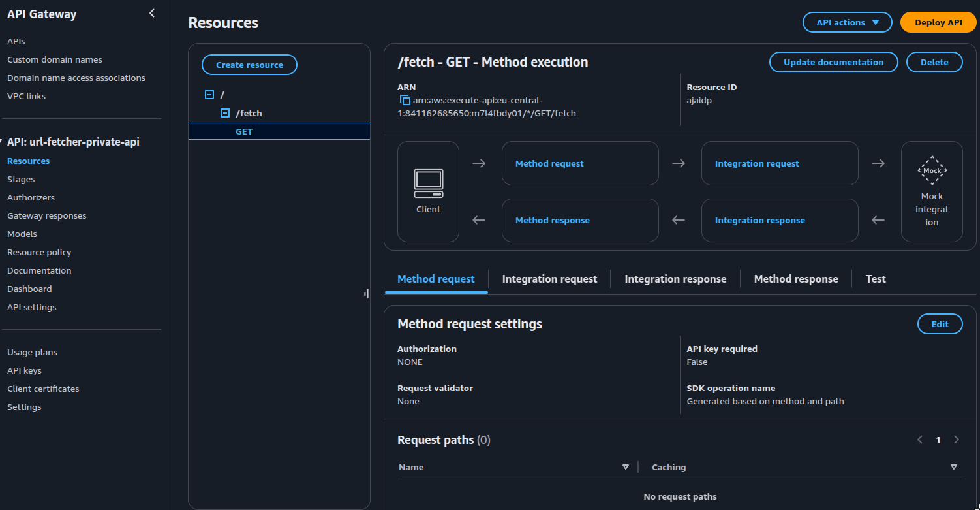Viewport: 980px width, 510px height.
Task: Edit Method request settings
Action: pyautogui.click(x=940, y=324)
